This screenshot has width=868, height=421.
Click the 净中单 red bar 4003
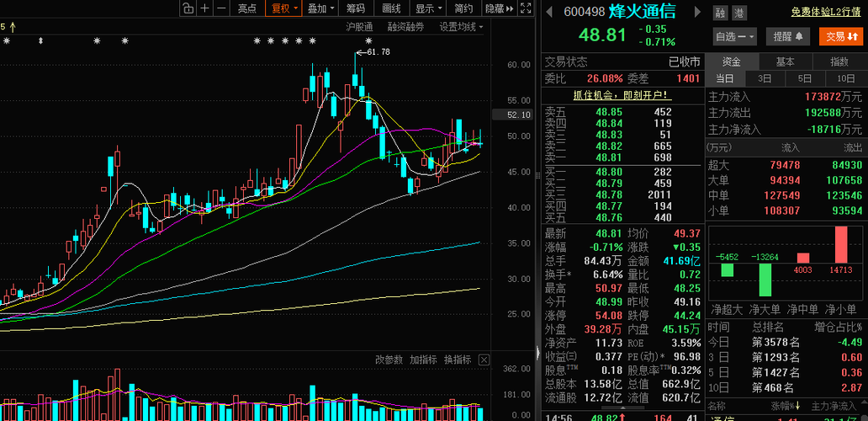click(x=803, y=258)
